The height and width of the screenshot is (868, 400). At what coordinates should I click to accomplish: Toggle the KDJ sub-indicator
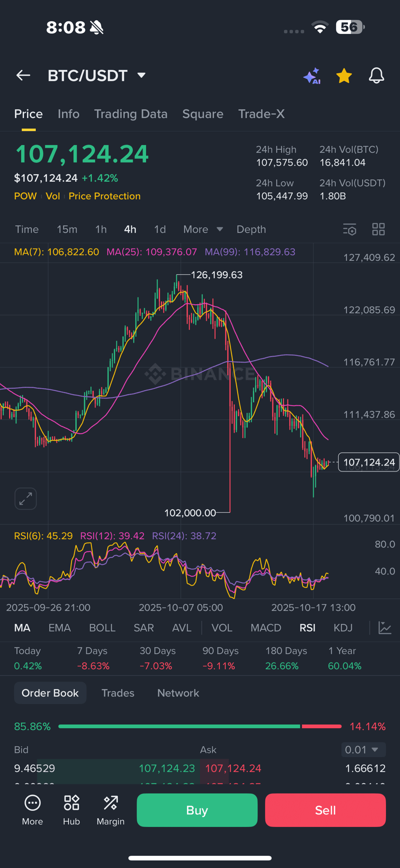point(343,628)
